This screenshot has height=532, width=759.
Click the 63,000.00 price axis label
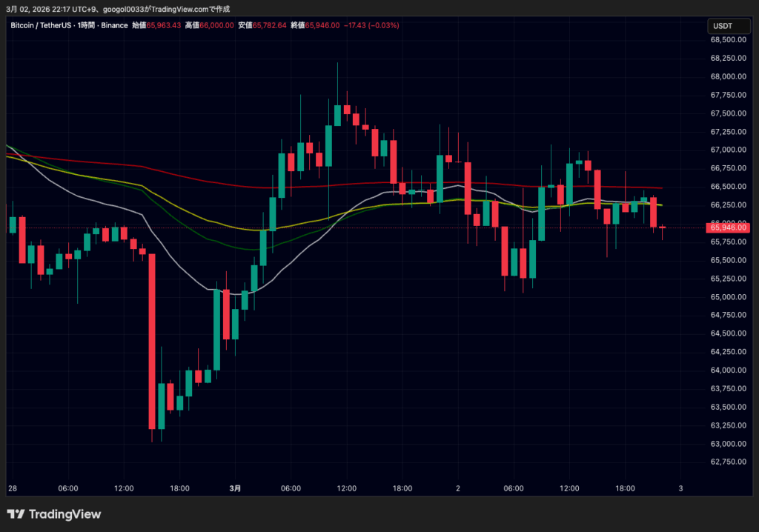point(727,444)
